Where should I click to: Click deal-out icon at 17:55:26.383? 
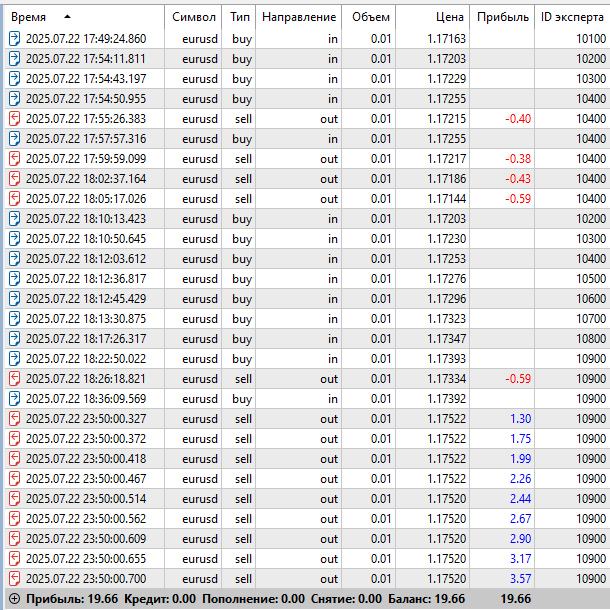pyautogui.click(x=14, y=119)
